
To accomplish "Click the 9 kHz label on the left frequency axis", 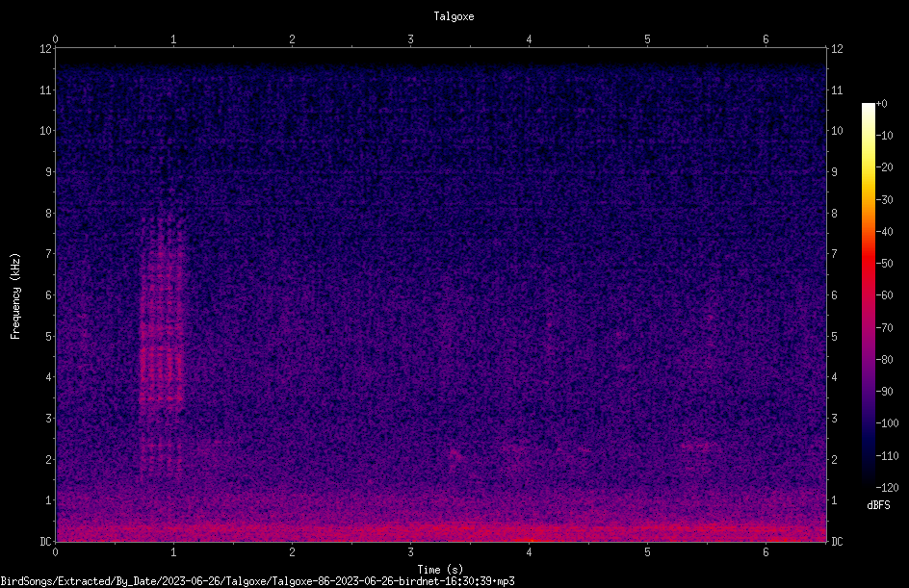I will (x=49, y=172).
